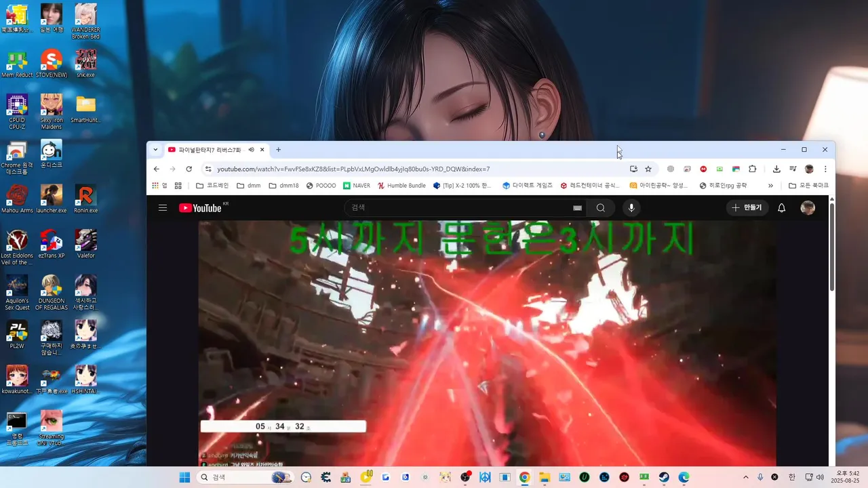Open the dmm bookmark folder

[x=249, y=185]
